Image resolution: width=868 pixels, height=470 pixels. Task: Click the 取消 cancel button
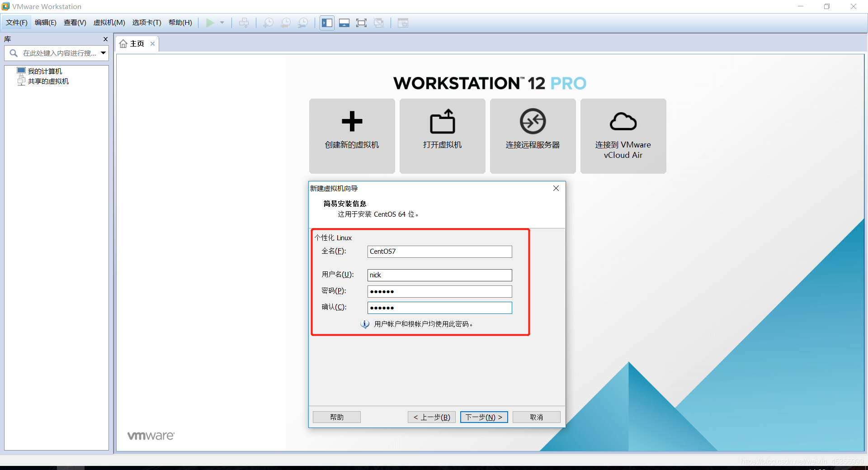537,417
